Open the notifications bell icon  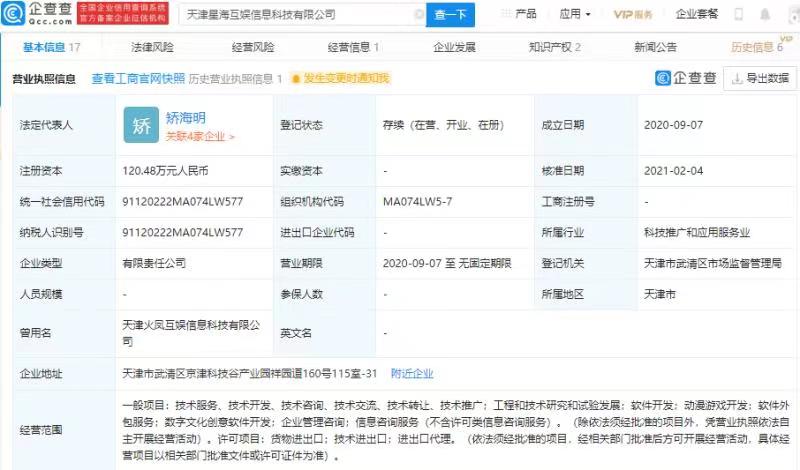pyautogui.click(x=765, y=14)
